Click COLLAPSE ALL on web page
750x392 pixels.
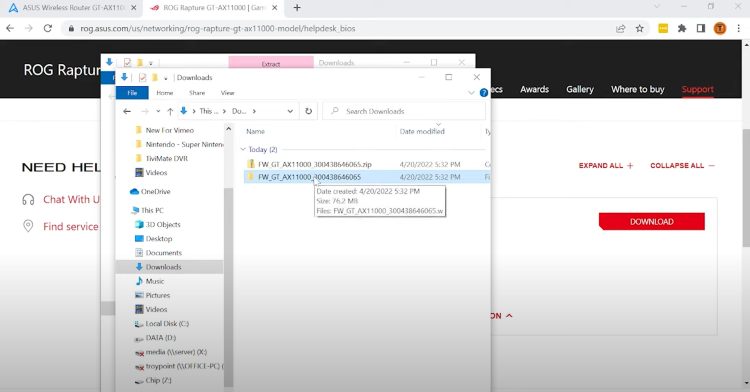tap(683, 165)
